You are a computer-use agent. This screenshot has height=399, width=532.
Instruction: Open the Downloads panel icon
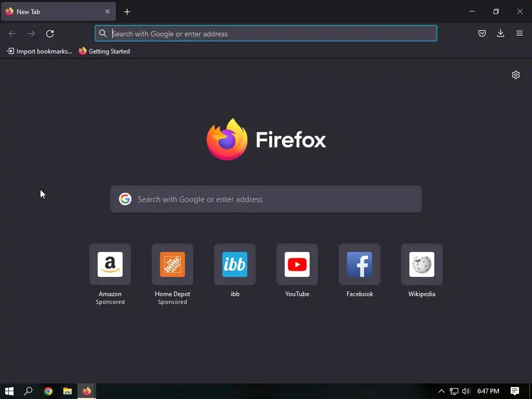point(500,33)
